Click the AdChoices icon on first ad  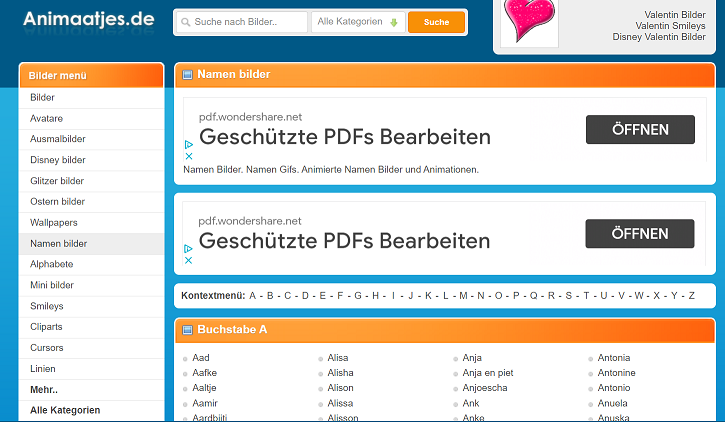[189, 144]
